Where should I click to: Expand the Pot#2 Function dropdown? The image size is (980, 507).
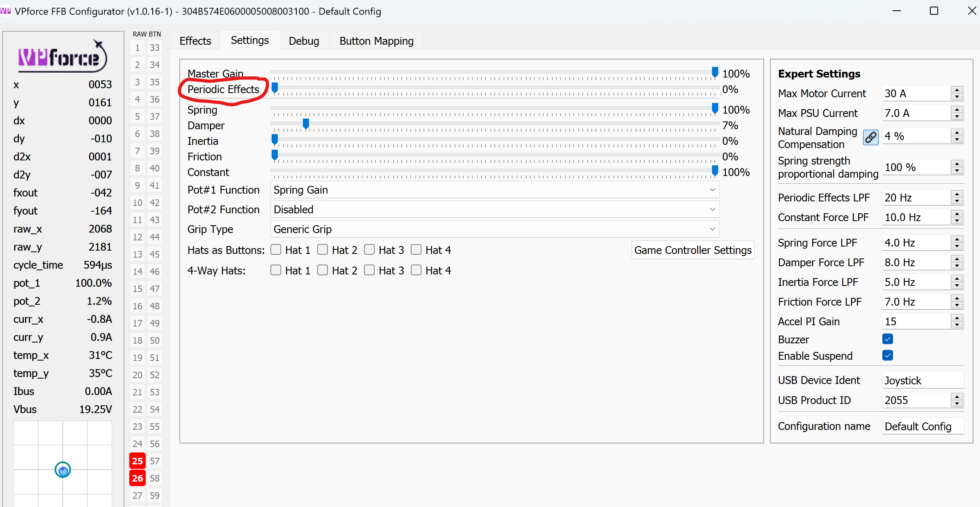[495, 210]
